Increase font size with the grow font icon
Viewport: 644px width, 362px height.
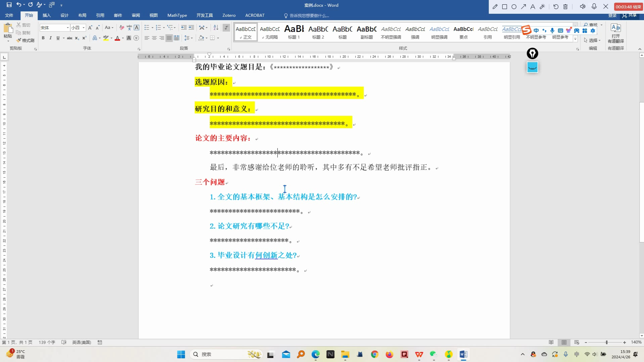[x=90, y=28]
